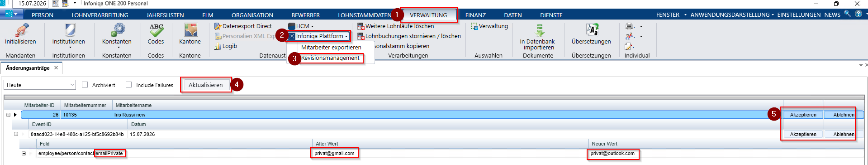
Task: Choose Revisionsmanagement from the menu
Action: pos(330,58)
